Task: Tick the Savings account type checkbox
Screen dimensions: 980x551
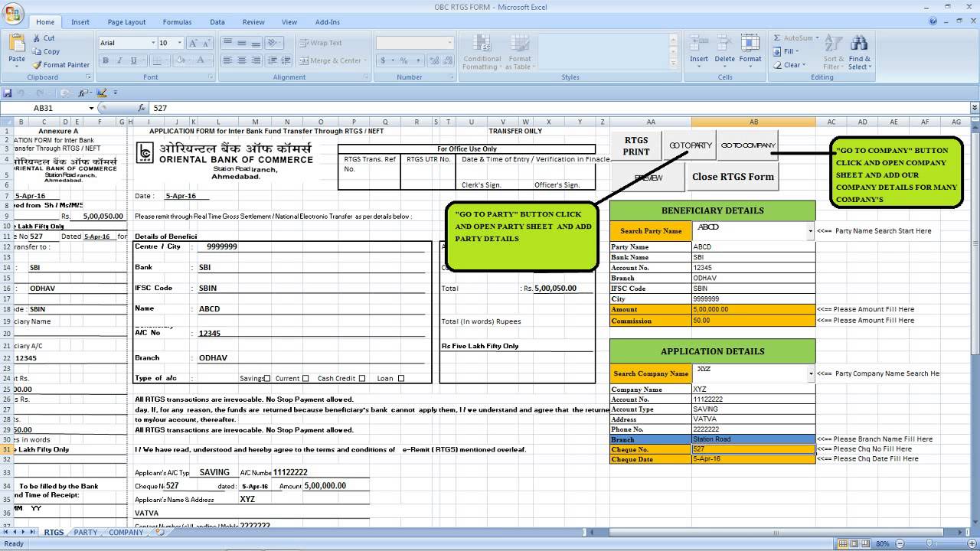Action: (x=267, y=378)
